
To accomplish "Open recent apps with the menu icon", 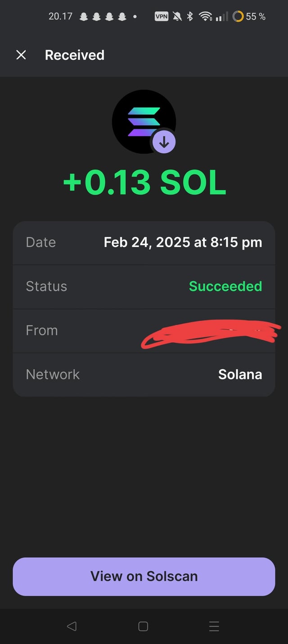I will 214,626.
